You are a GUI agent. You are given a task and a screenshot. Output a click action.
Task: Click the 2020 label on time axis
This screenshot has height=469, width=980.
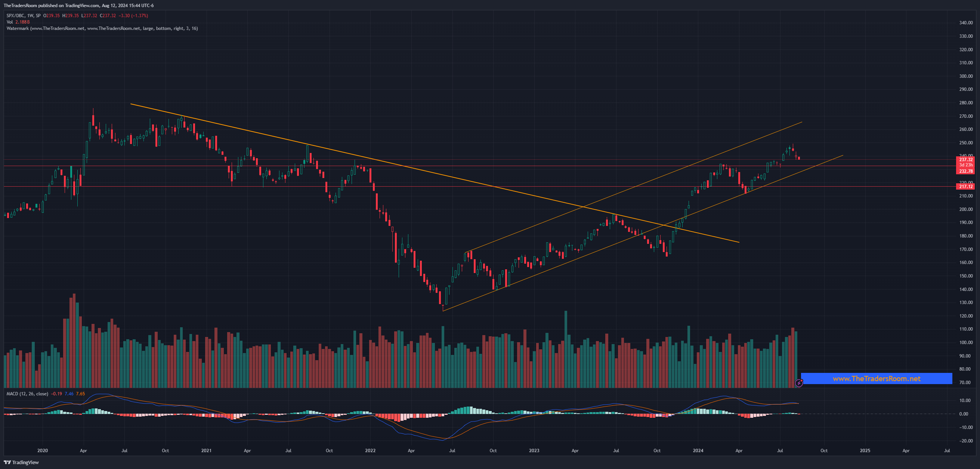pos(43,450)
